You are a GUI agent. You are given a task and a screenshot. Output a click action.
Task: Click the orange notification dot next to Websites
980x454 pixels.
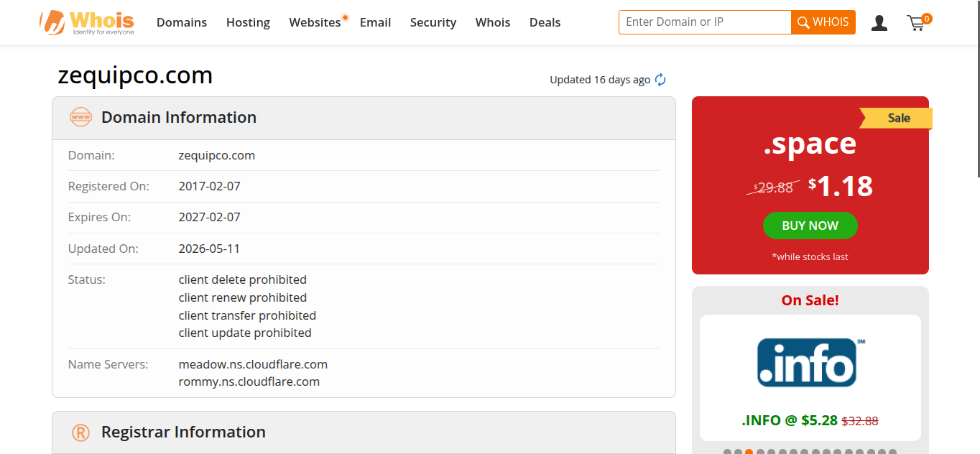(x=346, y=17)
